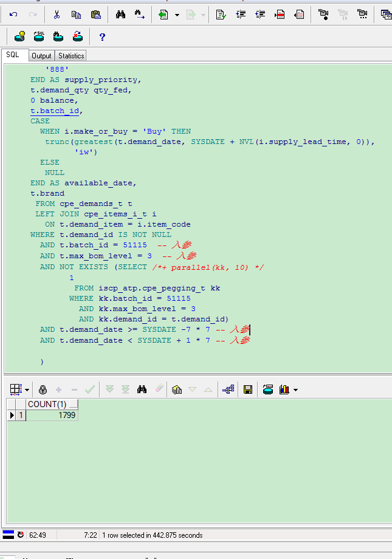
Task: Switch to the SQL tab
Action: tap(13, 55)
